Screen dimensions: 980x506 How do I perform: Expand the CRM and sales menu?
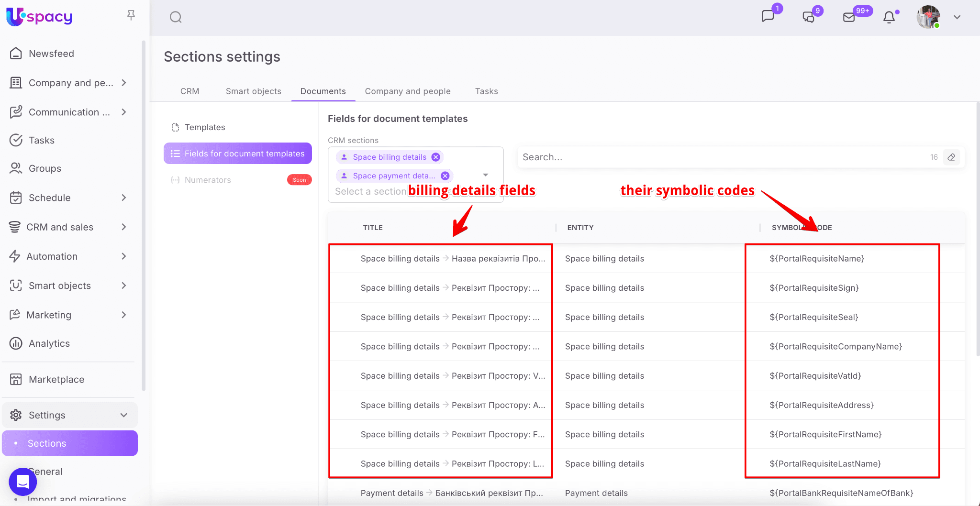123,227
